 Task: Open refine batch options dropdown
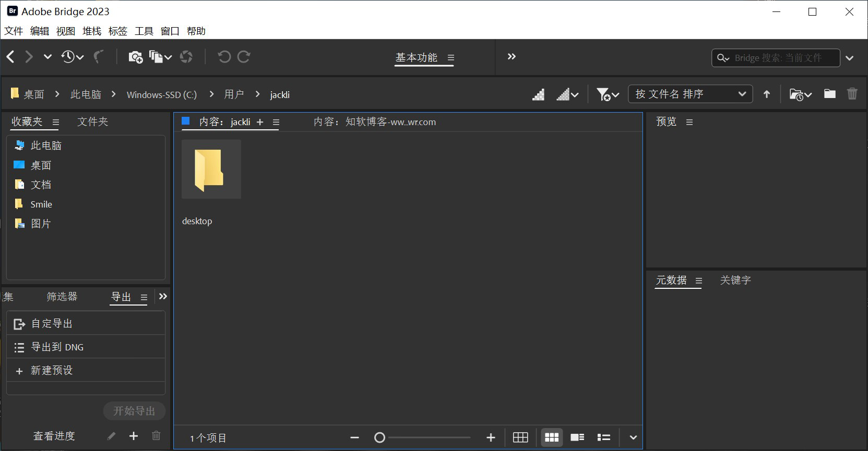point(160,57)
